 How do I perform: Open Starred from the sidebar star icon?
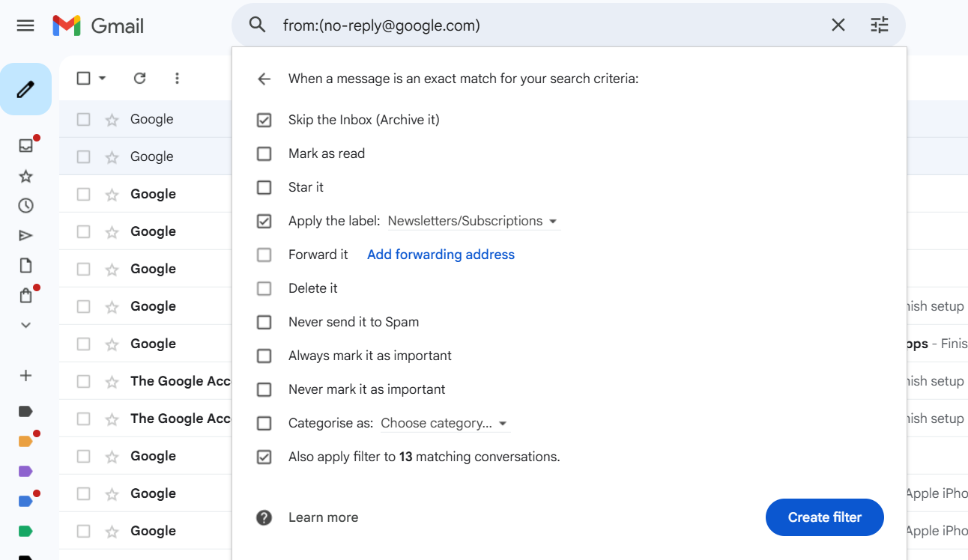(26, 176)
